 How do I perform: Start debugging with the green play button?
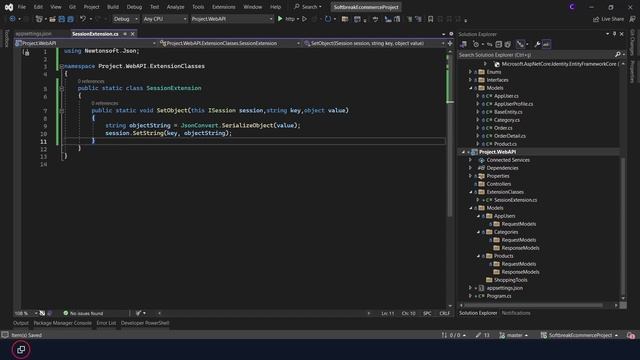(x=280, y=19)
